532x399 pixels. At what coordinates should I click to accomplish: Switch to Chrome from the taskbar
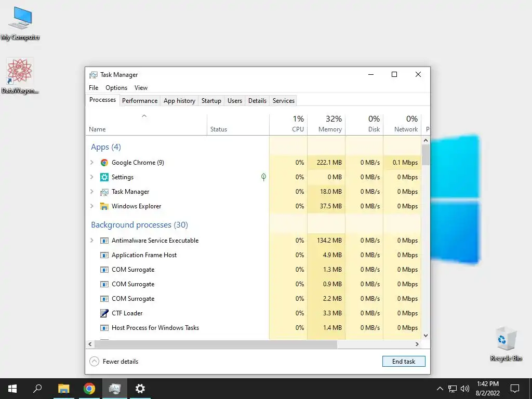click(x=89, y=389)
